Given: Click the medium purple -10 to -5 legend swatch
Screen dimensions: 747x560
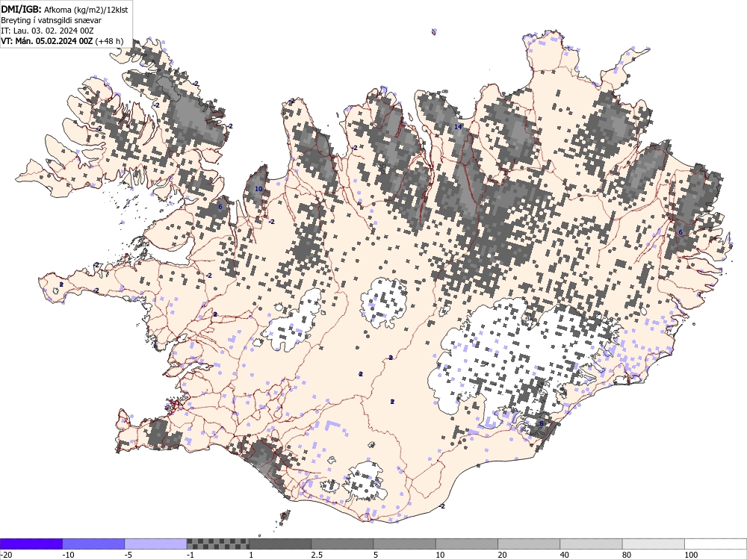Looking at the screenshot, I should (x=93, y=544).
